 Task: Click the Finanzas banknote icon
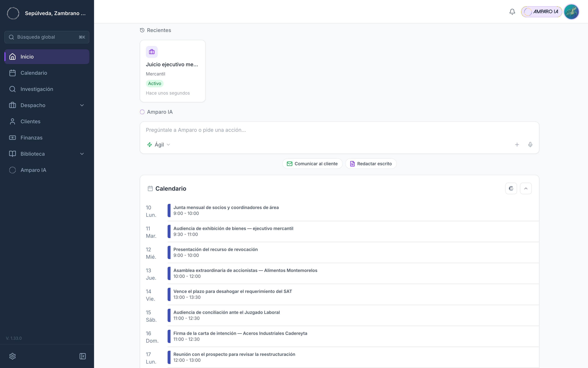[12, 137]
